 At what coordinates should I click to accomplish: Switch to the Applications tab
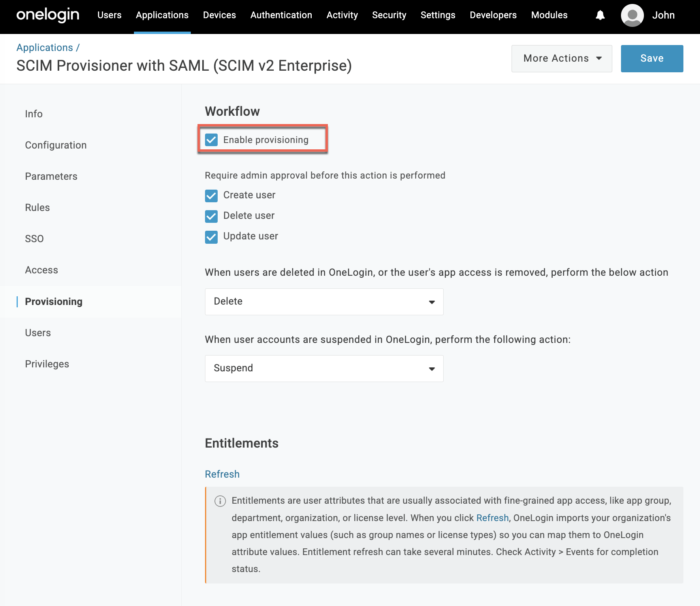click(x=162, y=15)
